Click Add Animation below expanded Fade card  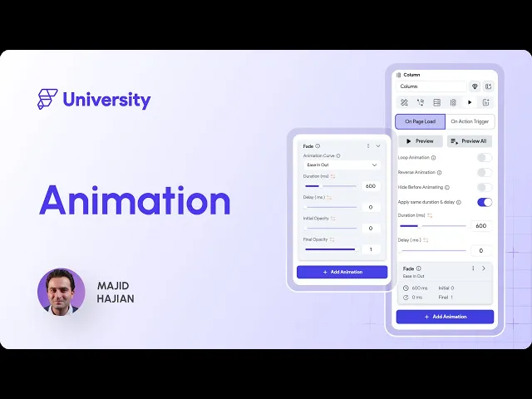[x=342, y=272]
